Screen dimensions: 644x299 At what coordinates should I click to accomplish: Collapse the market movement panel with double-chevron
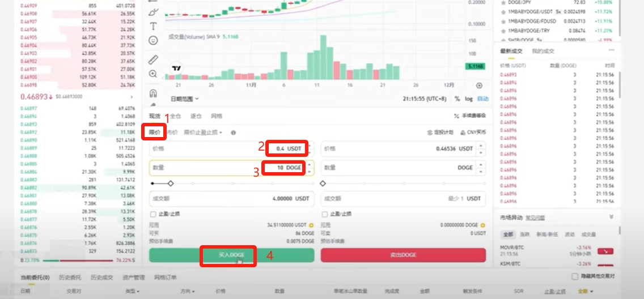pos(611,217)
